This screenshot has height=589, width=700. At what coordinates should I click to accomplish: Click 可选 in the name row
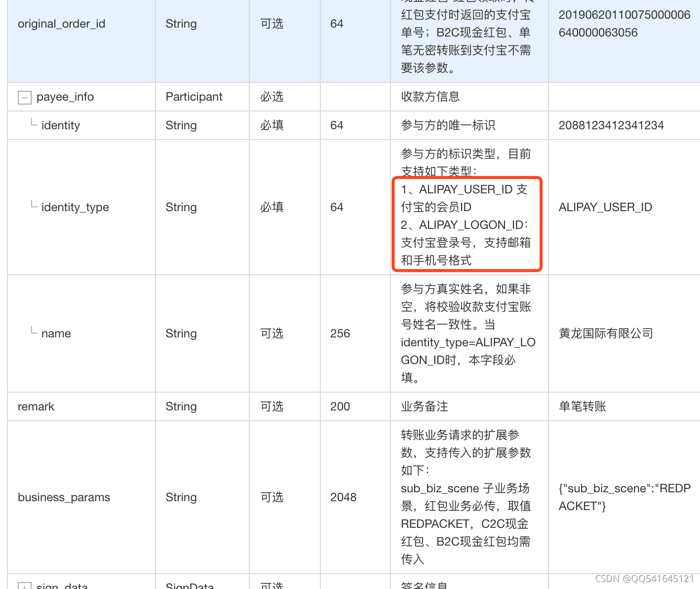pyautogui.click(x=272, y=333)
